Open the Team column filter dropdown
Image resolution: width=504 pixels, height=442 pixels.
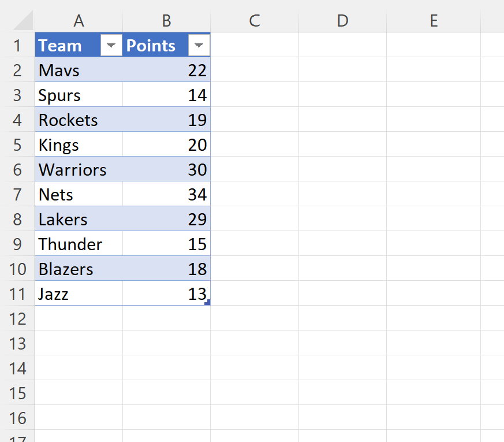pyautogui.click(x=110, y=44)
